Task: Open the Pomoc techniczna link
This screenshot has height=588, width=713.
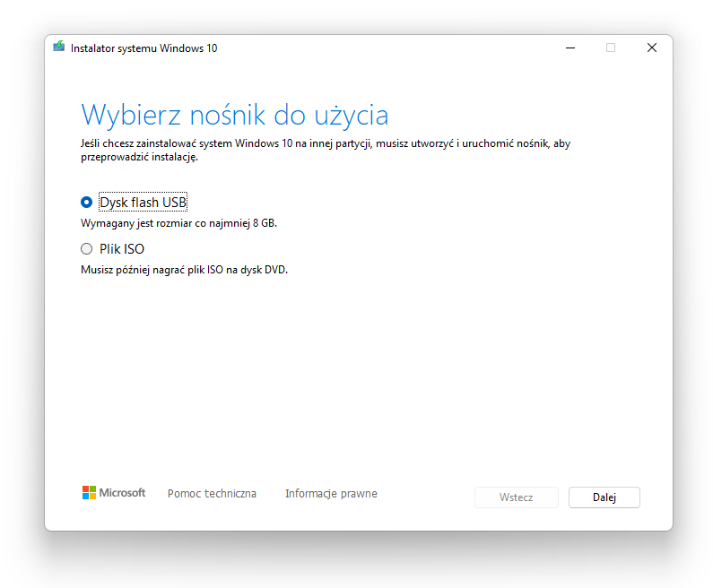Action: coord(212,494)
